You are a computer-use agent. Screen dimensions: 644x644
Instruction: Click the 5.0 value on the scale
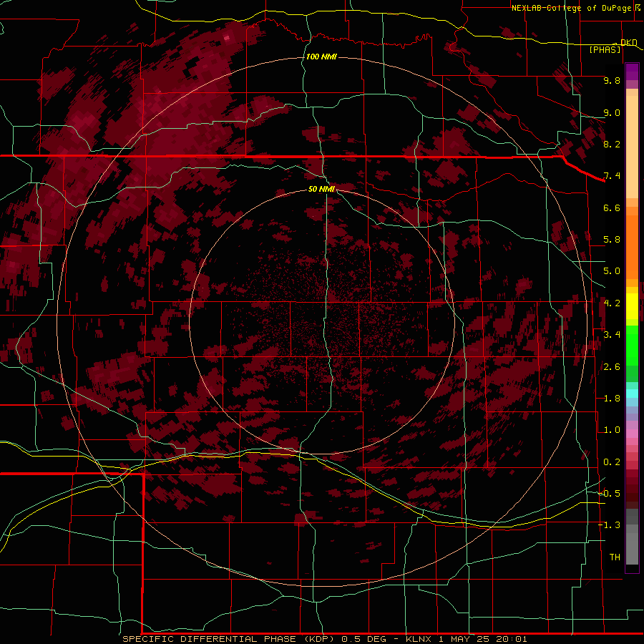612,271
